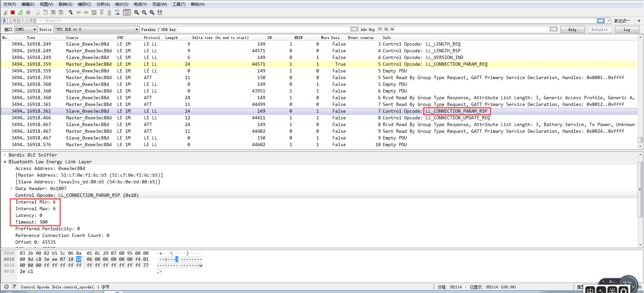Click the Passkey / OOB key input field
Viewport: 644px width, 293px height.
(264, 29)
